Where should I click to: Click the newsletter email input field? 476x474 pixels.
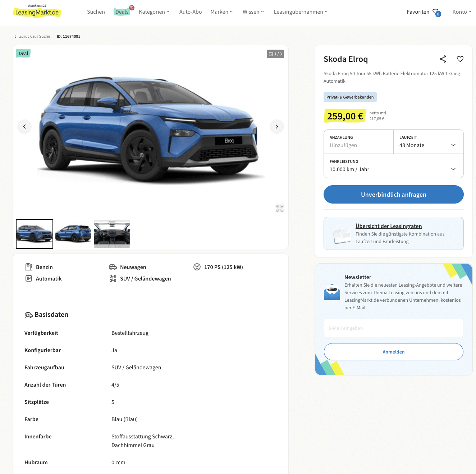(x=394, y=328)
